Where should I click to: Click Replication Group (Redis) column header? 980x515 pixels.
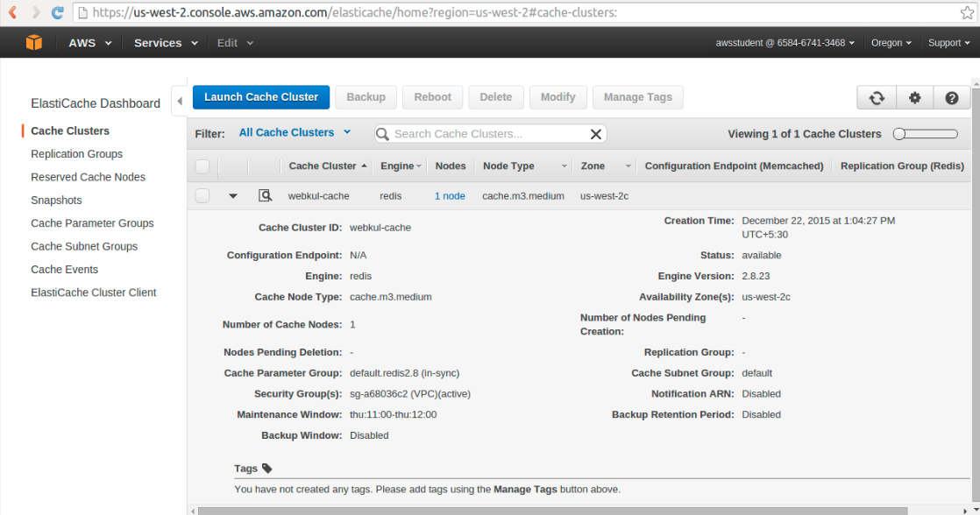902,166
